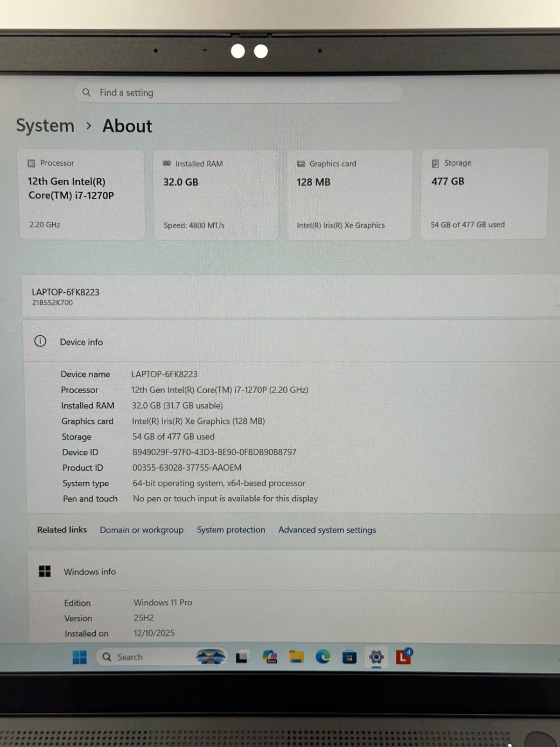This screenshot has width=560, height=747.
Task: Select Graphics card value Intel Iris Xe (128 MB)
Action: (198, 421)
